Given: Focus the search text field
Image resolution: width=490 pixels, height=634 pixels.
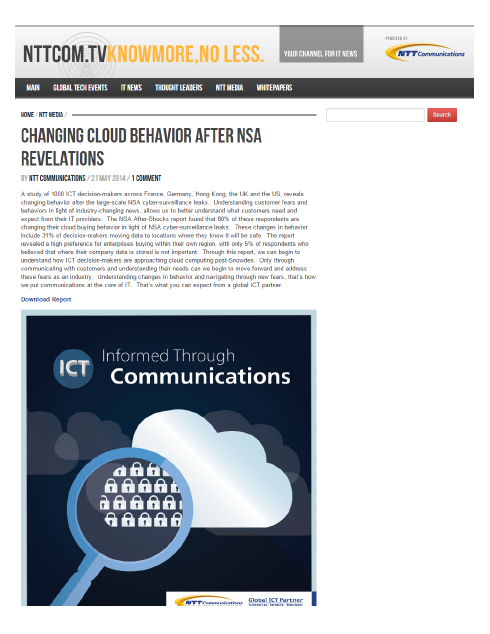Looking at the screenshot, I should [375, 115].
